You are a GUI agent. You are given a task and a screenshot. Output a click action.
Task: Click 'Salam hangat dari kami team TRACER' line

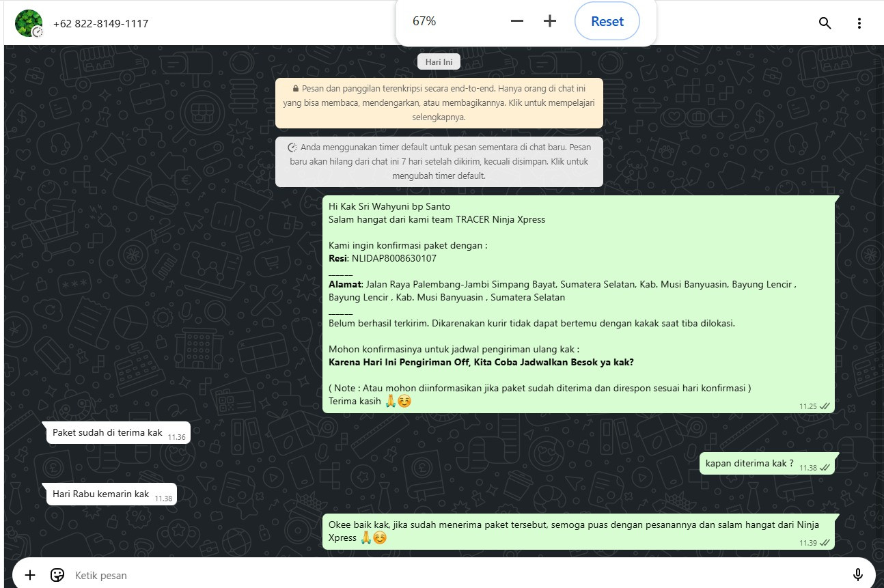[437, 219]
